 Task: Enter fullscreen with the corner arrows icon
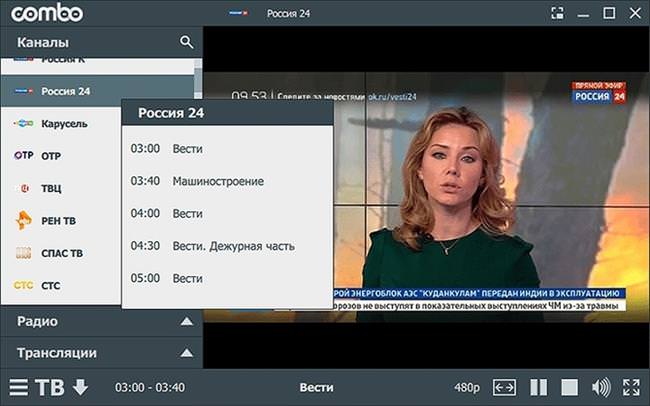(631, 387)
